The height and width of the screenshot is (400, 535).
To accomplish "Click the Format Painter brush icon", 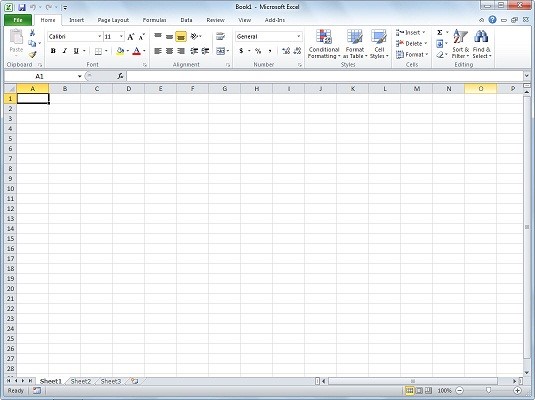I will 32,55.
